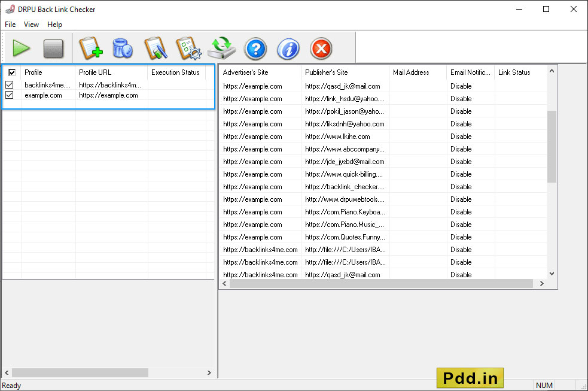This screenshot has height=391, width=588.
Task: Select publisher http://www.drpuwebtools.... row
Action: point(345,199)
